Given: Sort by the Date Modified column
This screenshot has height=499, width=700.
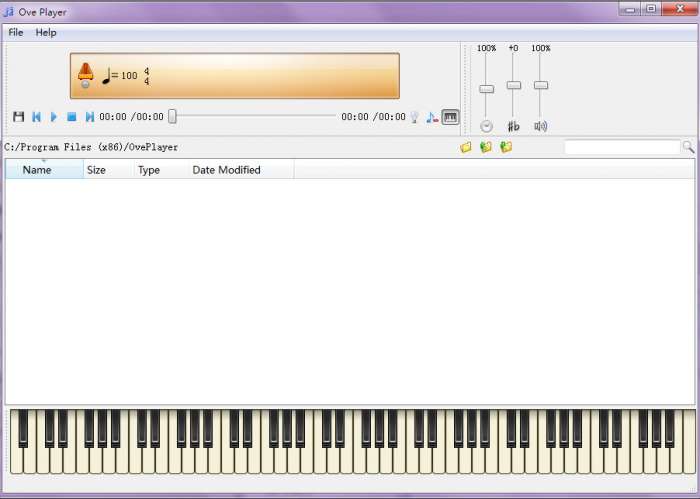Looking at the screenshot, I should pyautogui.click(x=241, y=170).
